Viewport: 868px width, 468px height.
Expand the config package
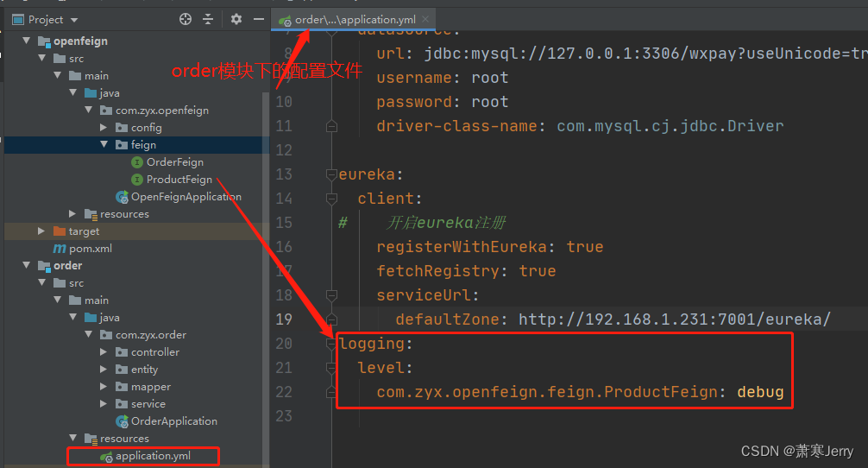tap(104, 128)
